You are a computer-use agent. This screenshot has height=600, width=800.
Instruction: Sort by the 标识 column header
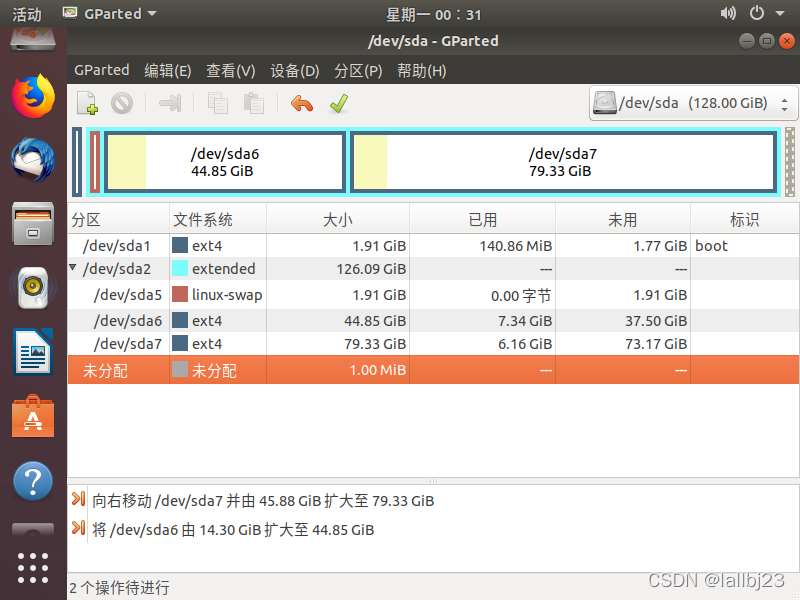744,219
